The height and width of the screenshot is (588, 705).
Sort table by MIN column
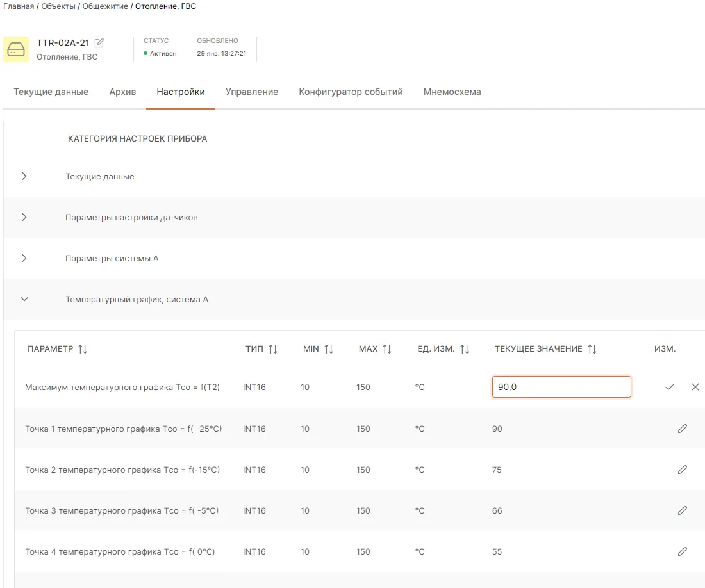(329, 349)
